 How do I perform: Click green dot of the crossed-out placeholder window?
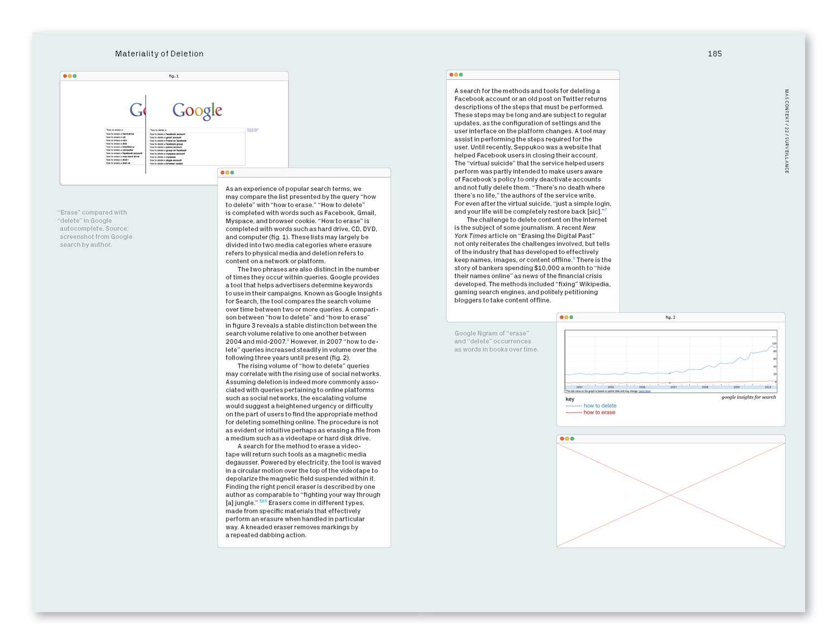(572, 439)
